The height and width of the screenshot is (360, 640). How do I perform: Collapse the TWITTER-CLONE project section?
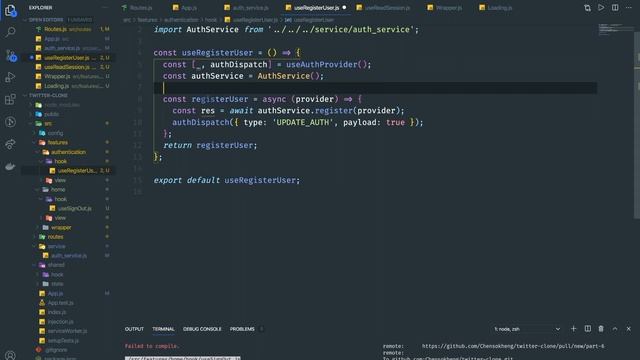[48, 95]
